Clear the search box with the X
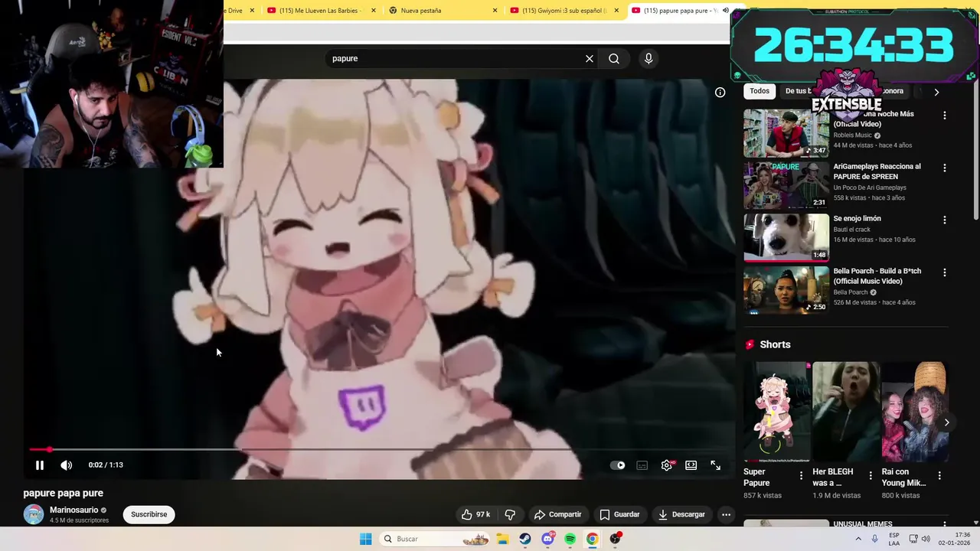Viewport: 980px width, 551px height. tap(590, 58)
